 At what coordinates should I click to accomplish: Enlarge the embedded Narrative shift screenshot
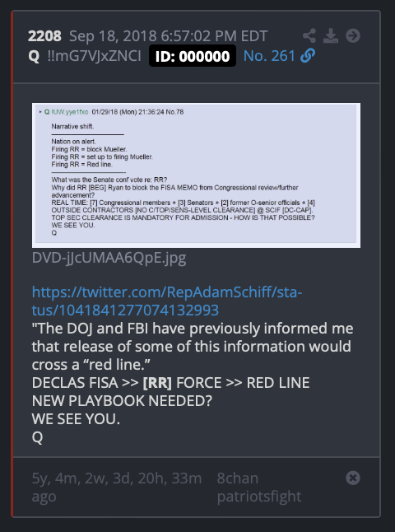[x=196, y=175]
